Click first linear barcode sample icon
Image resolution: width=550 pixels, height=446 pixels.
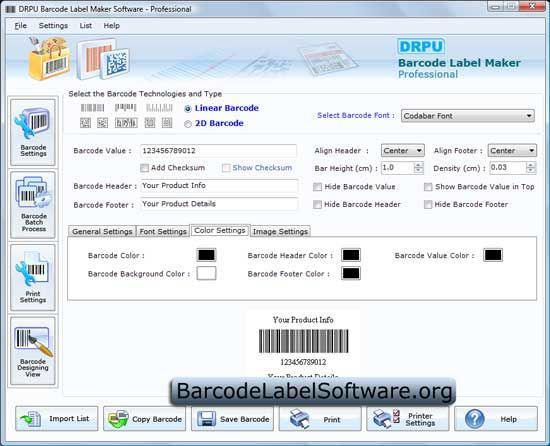[92, 108]
